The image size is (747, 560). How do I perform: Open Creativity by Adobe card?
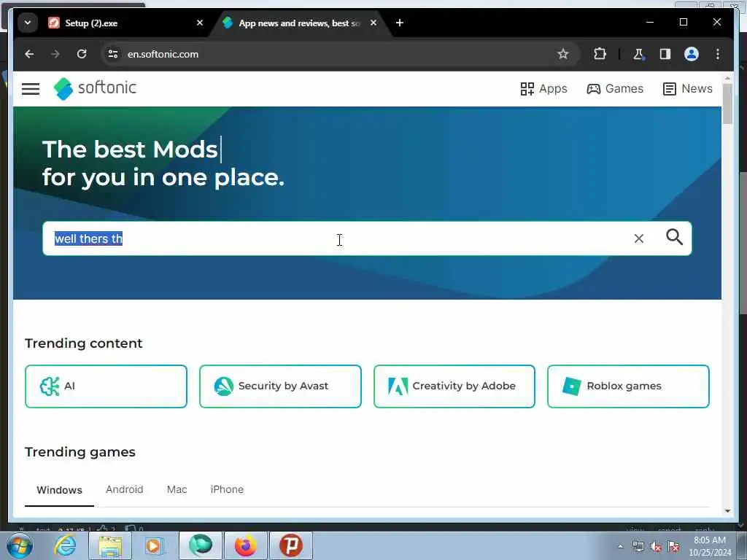pyautogui.click(x=454, y=386)
